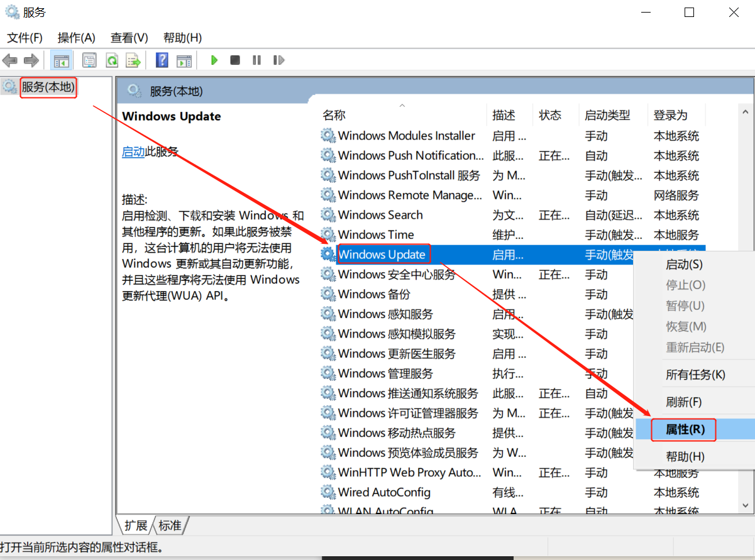Click the vertical scrollbar down arrow
This screenshot has width=755, height=560.
744,504
